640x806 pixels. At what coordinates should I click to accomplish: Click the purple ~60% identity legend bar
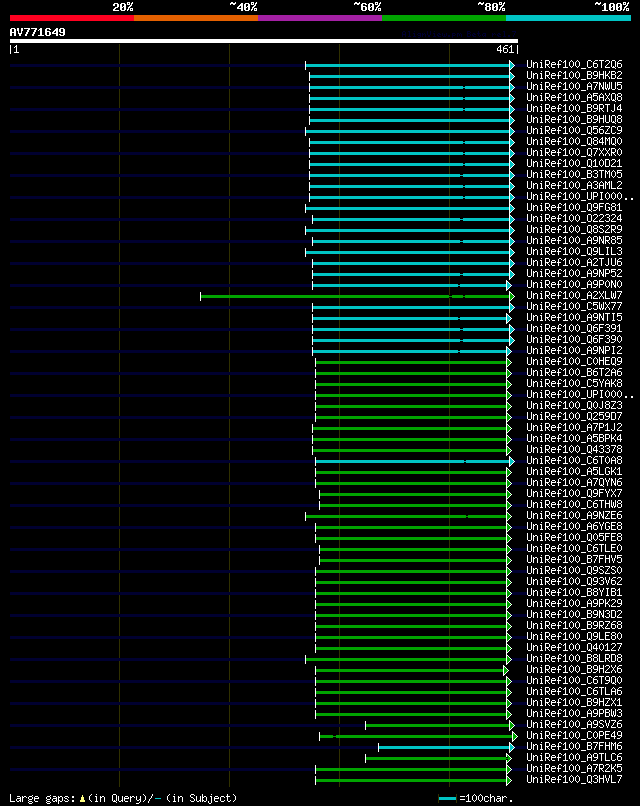point(320,18)
